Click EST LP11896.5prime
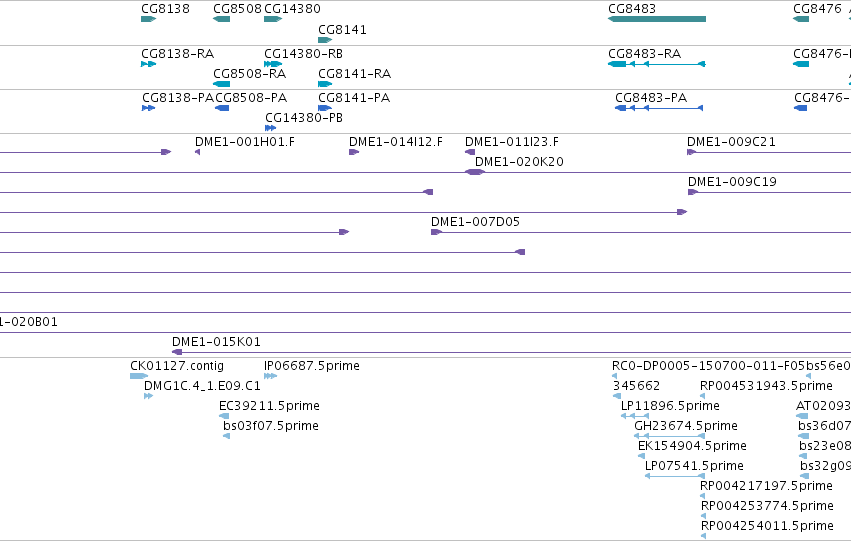Viewport: 851px width, 541px height. click(670, 406)
